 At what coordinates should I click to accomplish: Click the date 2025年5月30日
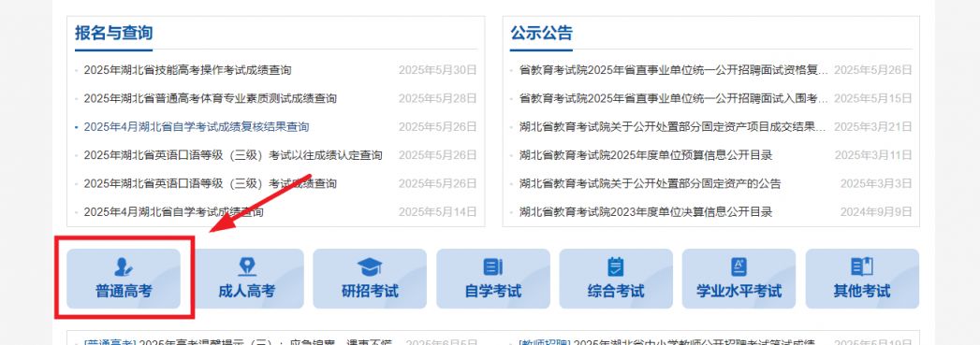tap(437, 70)
